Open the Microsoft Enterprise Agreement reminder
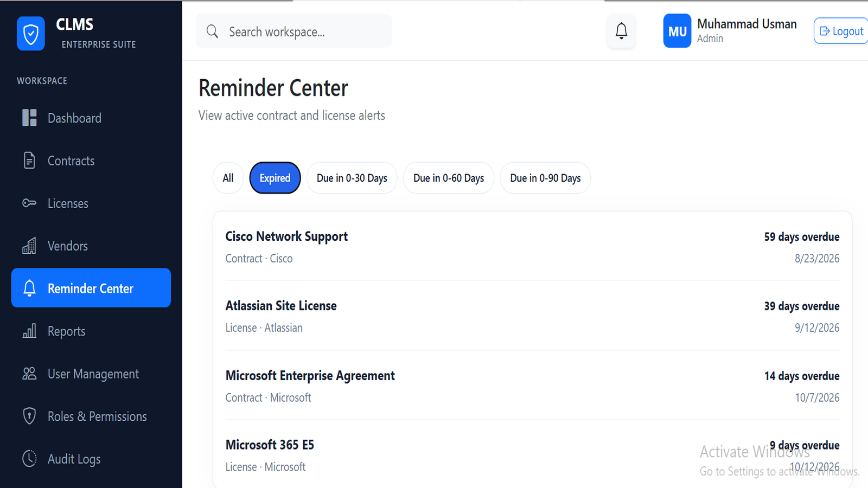868x488 pixels. (532, 386)
